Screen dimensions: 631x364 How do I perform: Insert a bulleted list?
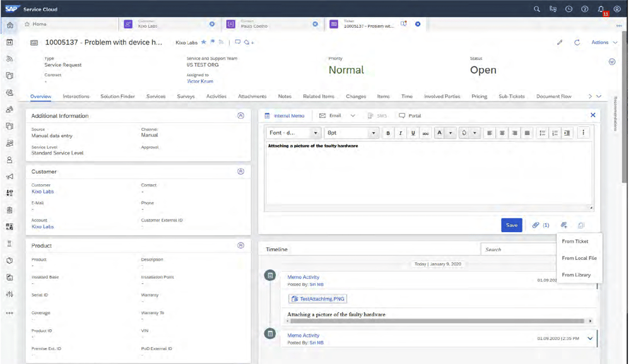coord(543,133)
